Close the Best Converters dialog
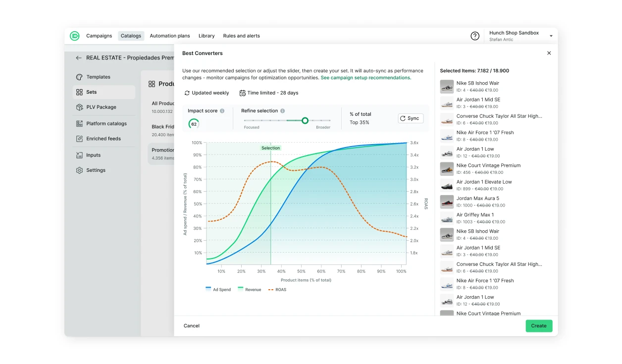This screenshot has height=364, width=622. coord(549,53)
